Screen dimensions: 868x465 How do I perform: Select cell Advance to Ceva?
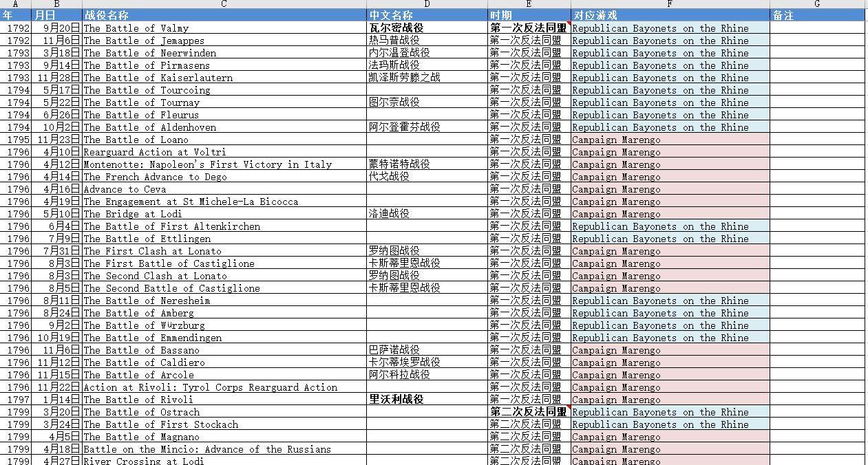pyautogui.click(x=224, y=189)
